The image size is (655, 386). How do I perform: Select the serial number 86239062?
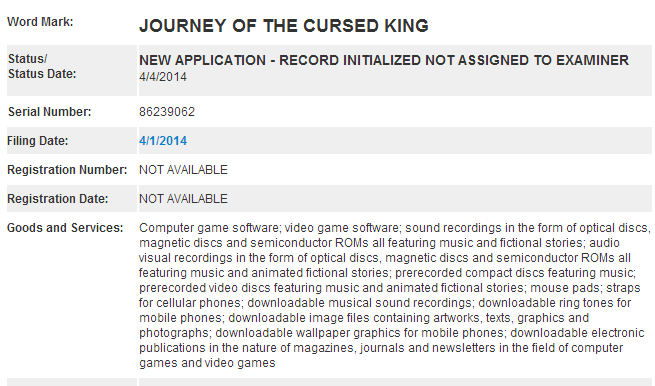(x=167, y=112)
